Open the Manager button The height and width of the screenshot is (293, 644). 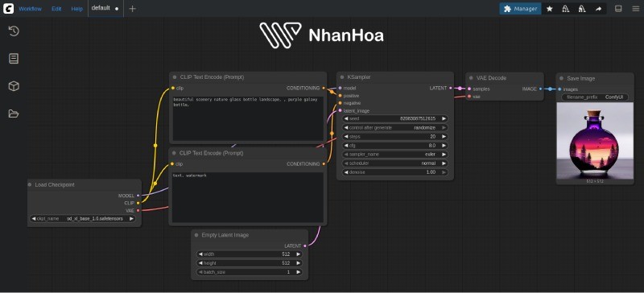tap(520, 9)
